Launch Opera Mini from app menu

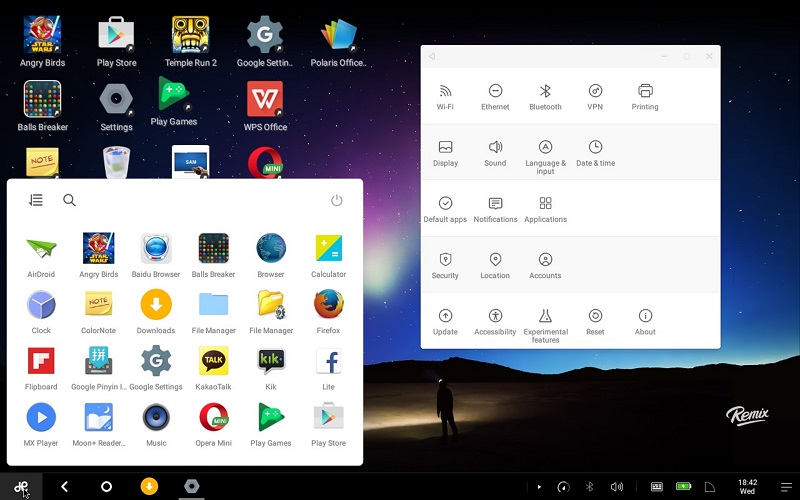tap(213, 423)
